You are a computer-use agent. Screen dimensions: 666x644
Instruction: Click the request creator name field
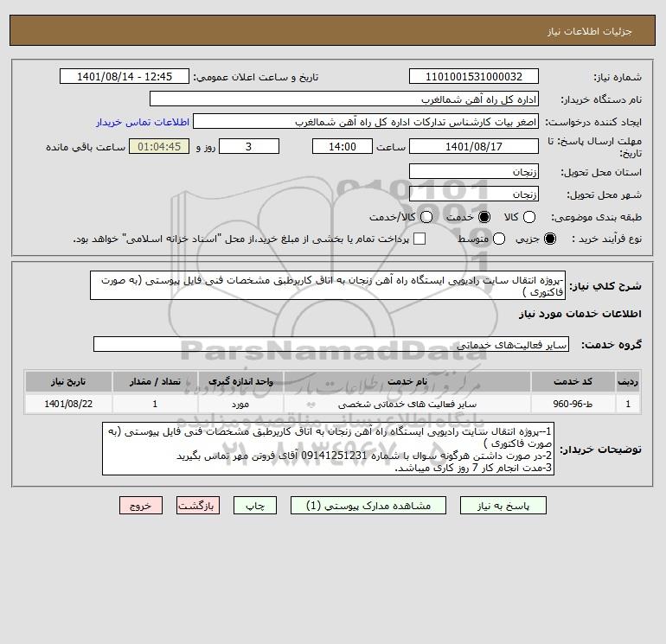(x=366, y=121)
